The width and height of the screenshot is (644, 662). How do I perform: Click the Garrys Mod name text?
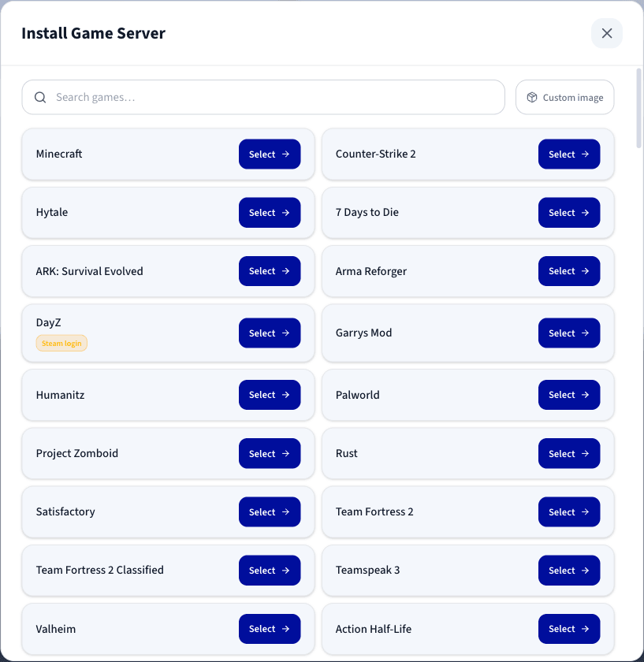click(x=363, y=333)
